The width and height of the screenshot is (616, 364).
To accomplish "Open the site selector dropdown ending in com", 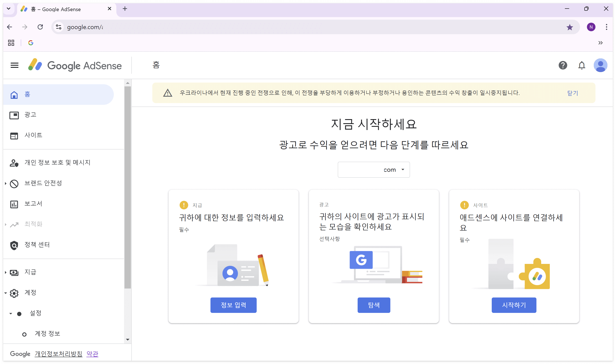I will (x=373, y=170).
